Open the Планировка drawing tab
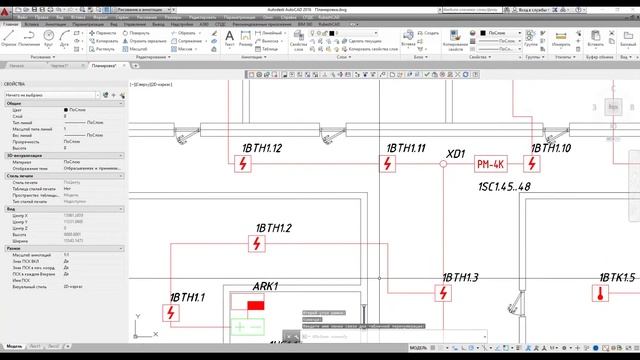Image resolution: width=640 pixels, height=360 pixels. (104, 65)
